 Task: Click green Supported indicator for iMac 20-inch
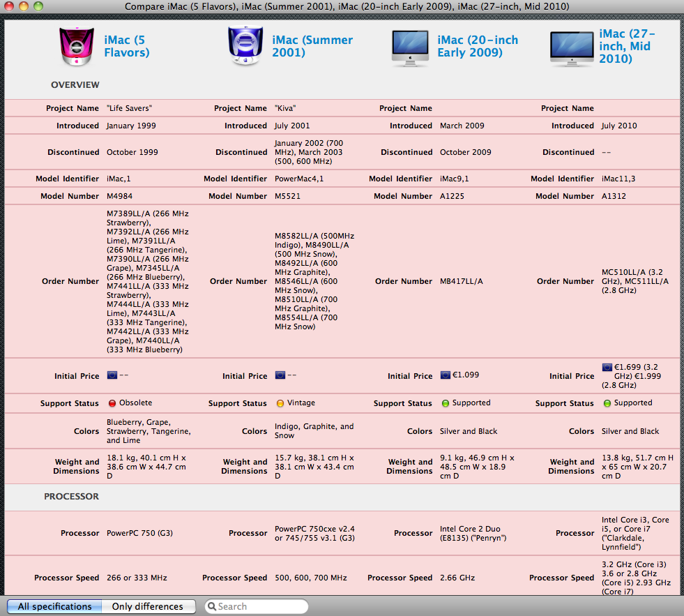pos(446,403)
